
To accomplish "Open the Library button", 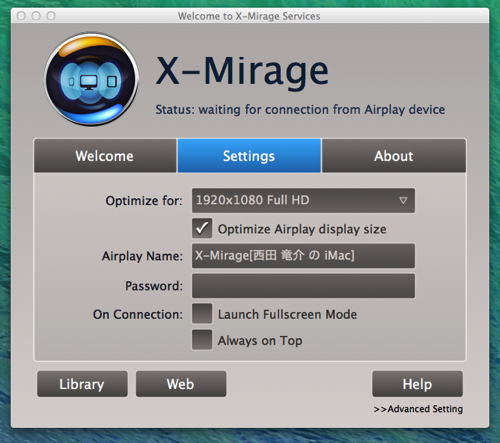I will 82,384.
